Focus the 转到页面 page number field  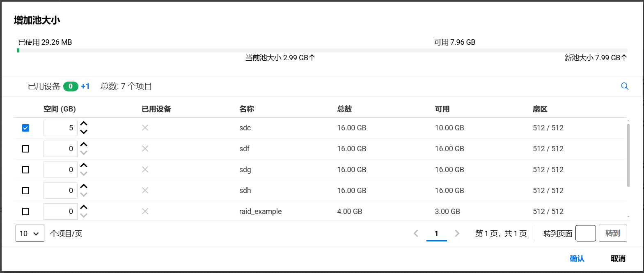click(586, 233)
